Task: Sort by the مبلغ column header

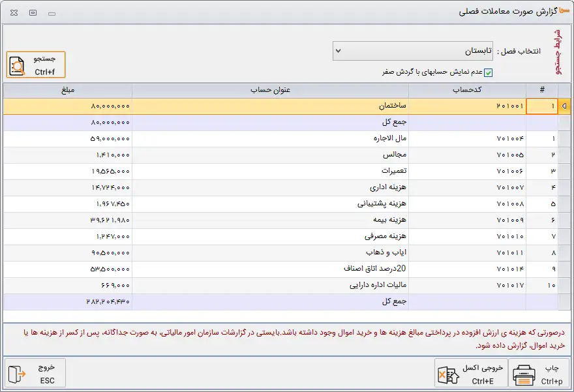Action: [68, 90]
